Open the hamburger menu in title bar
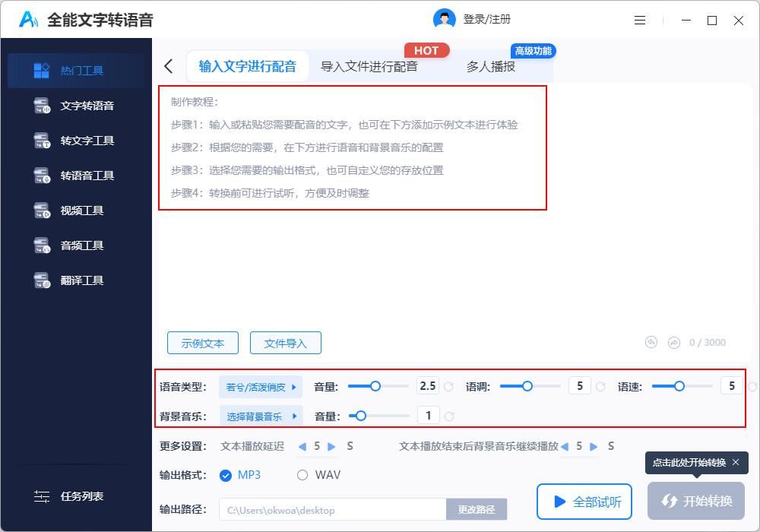This screenshot has height=532, width=760. [640, 21]
